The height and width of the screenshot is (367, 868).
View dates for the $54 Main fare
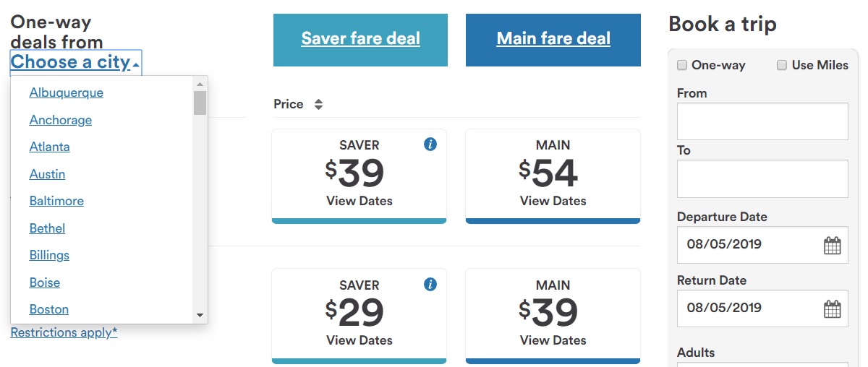click(553, 201)
